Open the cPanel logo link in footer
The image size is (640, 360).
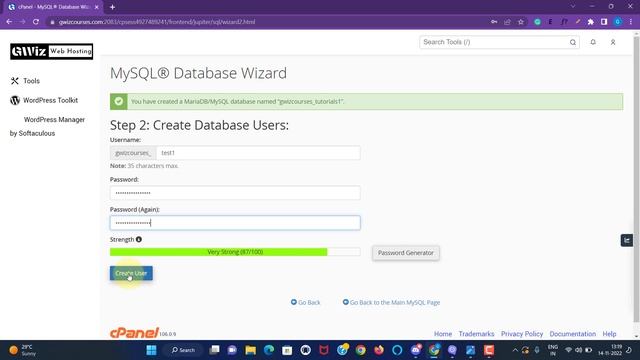(134, 333)
